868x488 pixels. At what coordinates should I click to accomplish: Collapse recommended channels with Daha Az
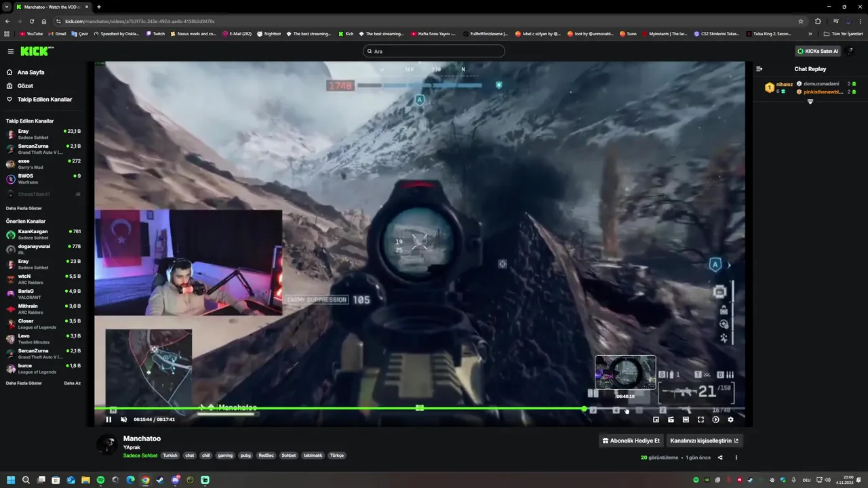[x=73, y=383]
